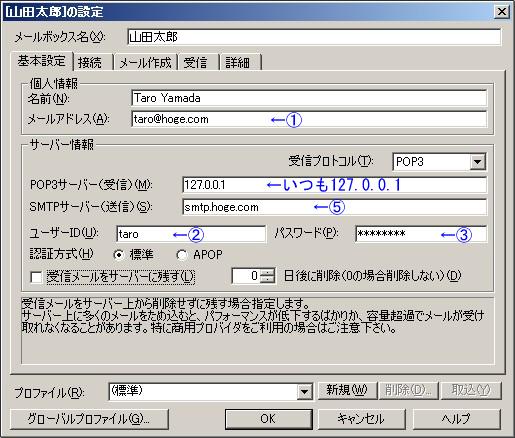Select the 標準 authentication radio button
The width and height of the screenshot is (515, 438).
tap(119, 255)
